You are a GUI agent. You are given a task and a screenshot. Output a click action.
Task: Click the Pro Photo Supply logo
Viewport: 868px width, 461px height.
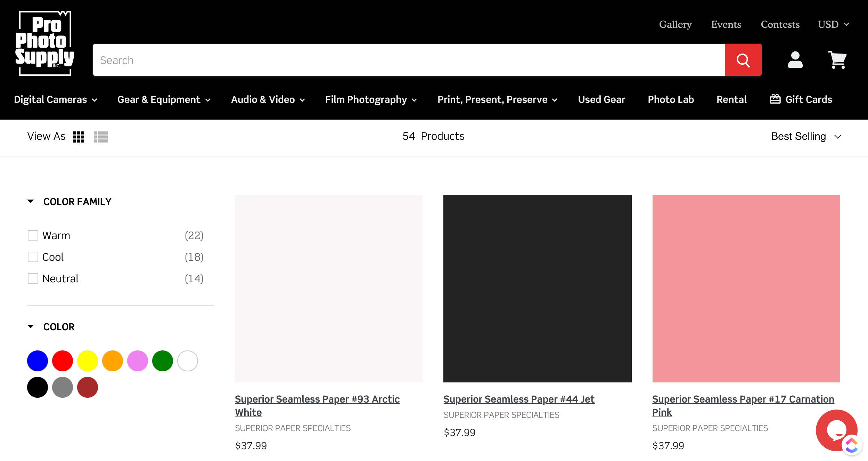pos(44,43)
